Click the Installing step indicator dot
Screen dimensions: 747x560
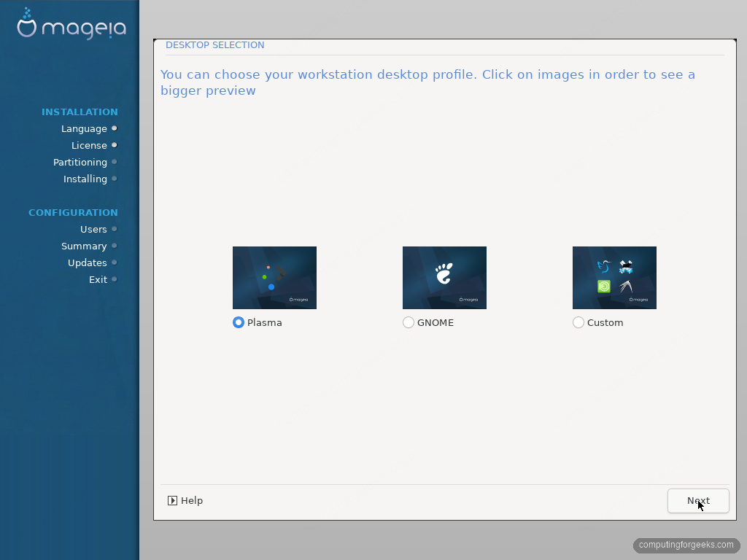pyautogui.click(x=115, y=179)
